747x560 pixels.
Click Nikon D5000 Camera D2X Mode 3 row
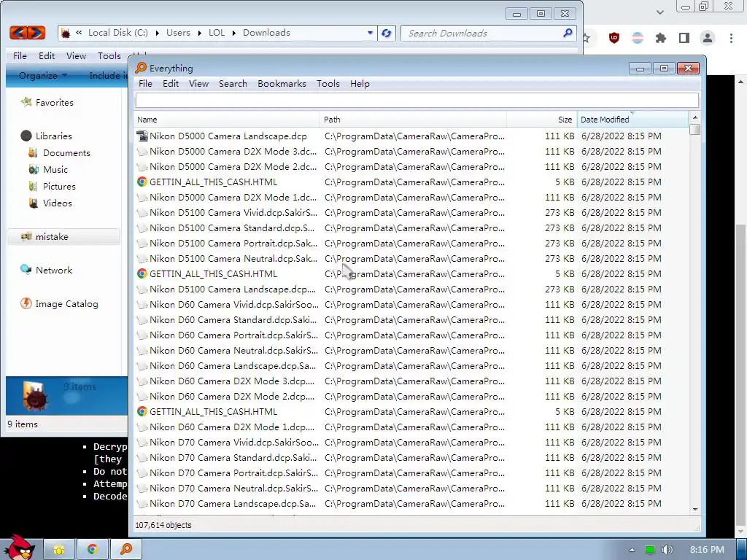coord(411,152)
